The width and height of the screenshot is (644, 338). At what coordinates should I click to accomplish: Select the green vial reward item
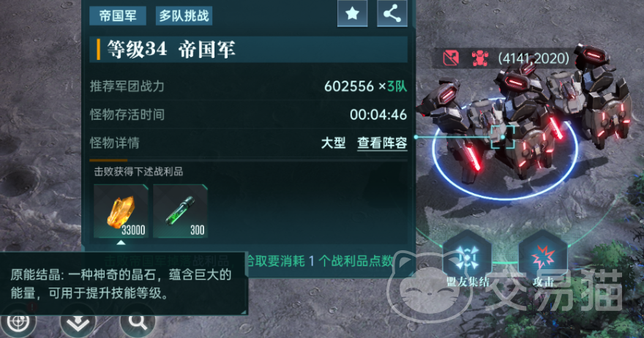click(x=180, y=211)
